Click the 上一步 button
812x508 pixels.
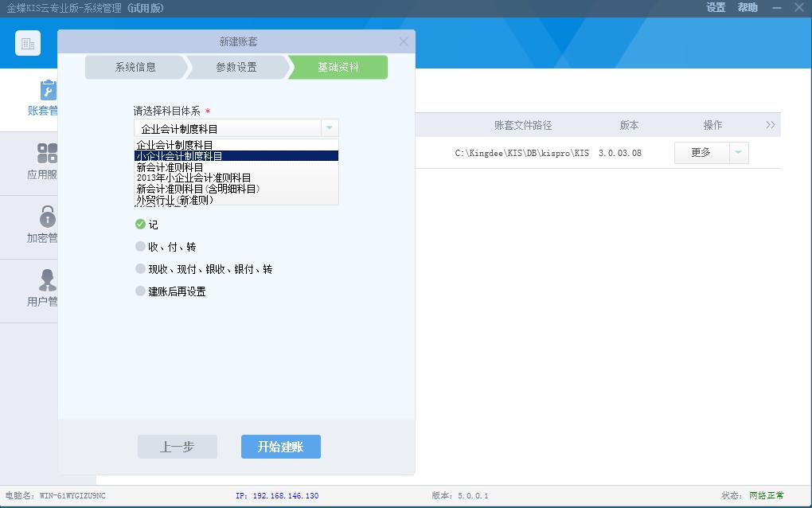click(x=177, y=447)
